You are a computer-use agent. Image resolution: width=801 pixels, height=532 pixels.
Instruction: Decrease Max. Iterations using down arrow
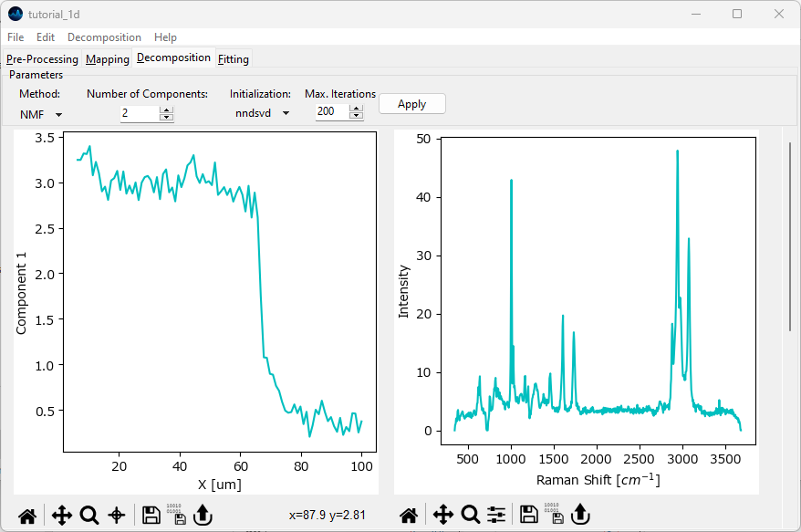coord(356,116)
